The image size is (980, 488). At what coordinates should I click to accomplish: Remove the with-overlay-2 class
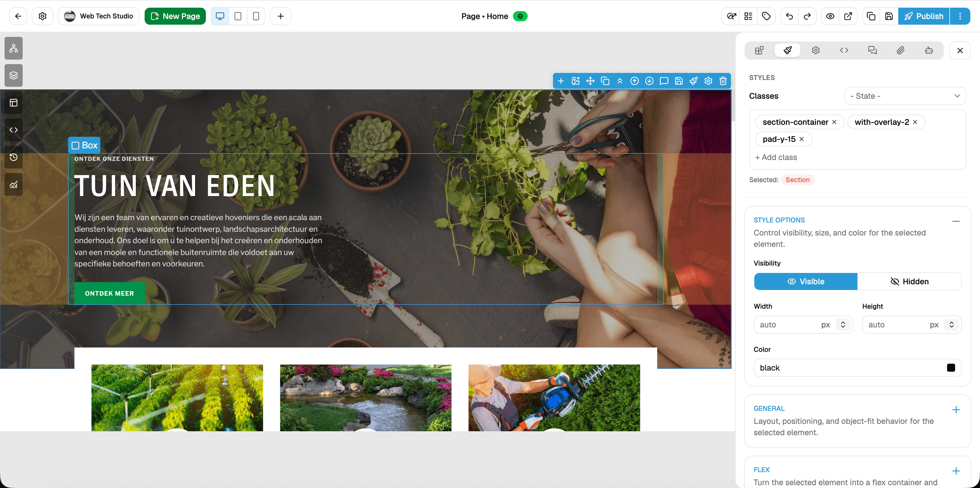[x=915, y=122]
